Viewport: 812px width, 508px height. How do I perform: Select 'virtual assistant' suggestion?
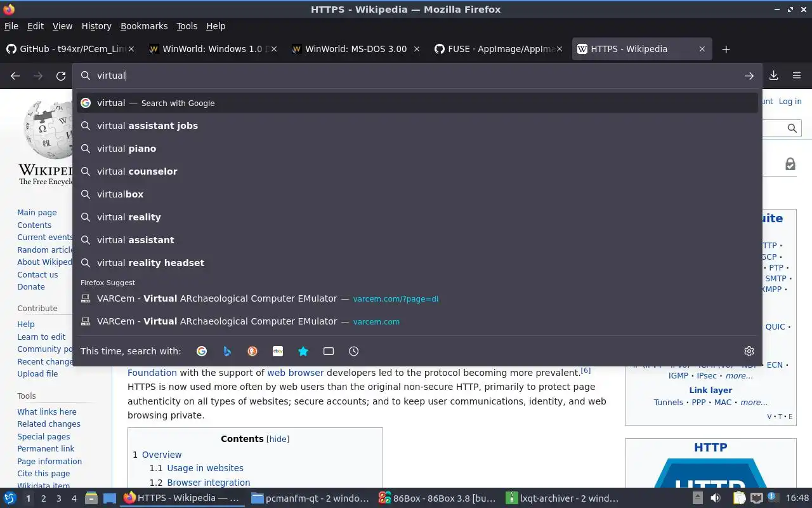(x=417, y=240)
